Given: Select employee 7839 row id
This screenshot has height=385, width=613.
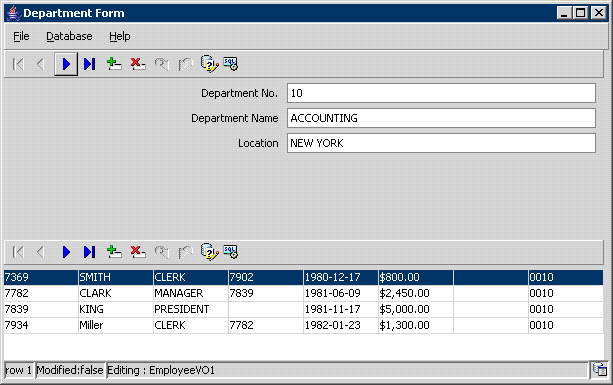Looking at the screenshot, I should (x=41, y=309).
